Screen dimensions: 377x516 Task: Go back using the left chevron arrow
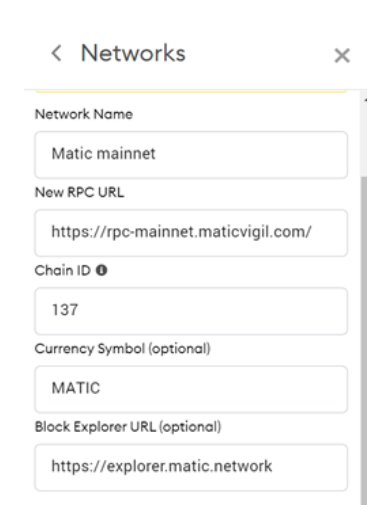point(56,53)
